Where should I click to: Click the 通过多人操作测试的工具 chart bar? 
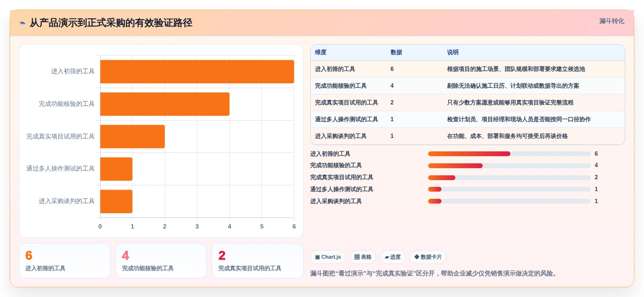pyautogui.click(x=116, y=169)
